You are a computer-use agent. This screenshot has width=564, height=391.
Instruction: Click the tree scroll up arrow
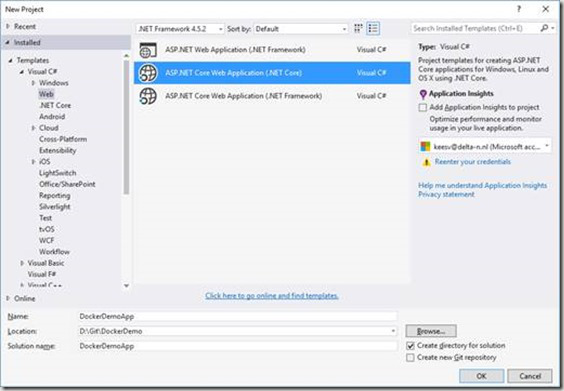(126, 56)
